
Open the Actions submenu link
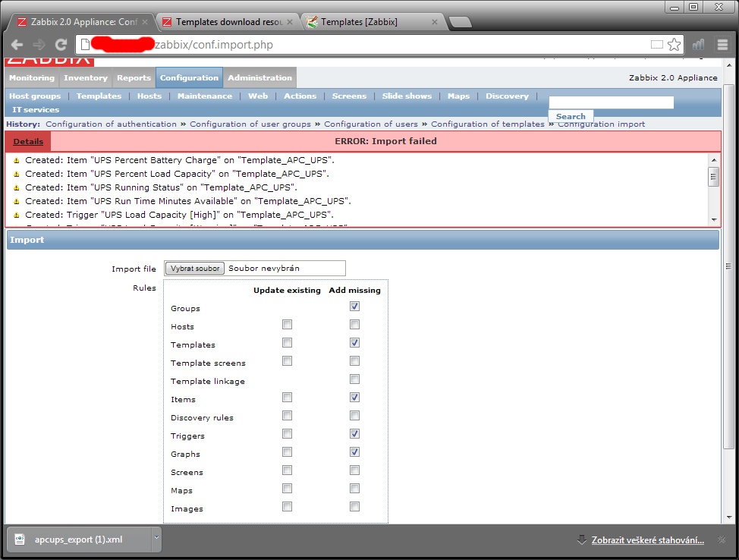300,96
